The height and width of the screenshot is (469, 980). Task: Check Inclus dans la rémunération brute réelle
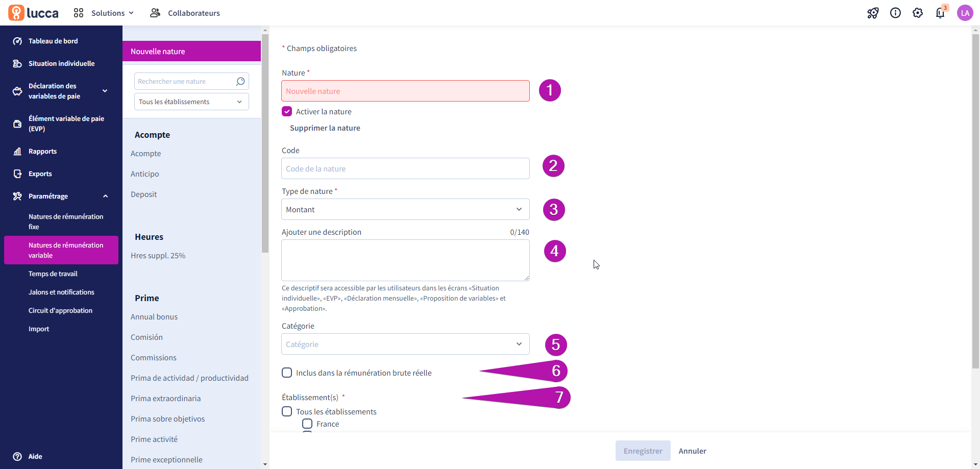point(287,373)
